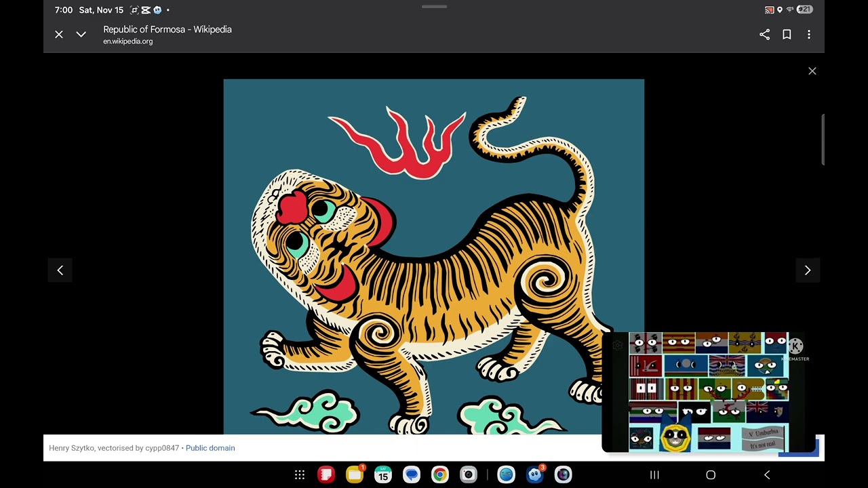Tap the Formosa tiger flag image
The image size is (868, 488).
pyautogui.click(x=434, y=257)
